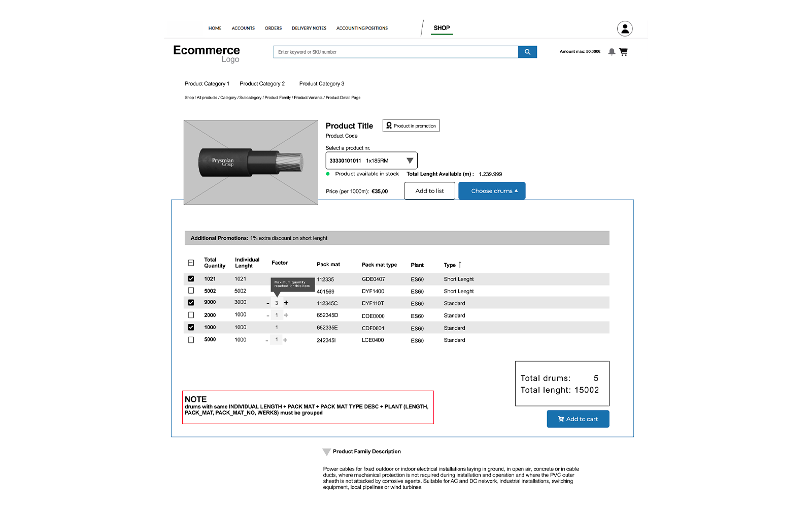Click the Type column sort arrow

pyautogui.click(x=460, y=265)
